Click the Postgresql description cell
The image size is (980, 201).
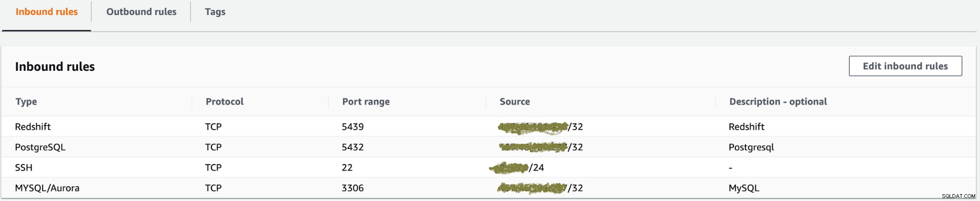(751, 147)
